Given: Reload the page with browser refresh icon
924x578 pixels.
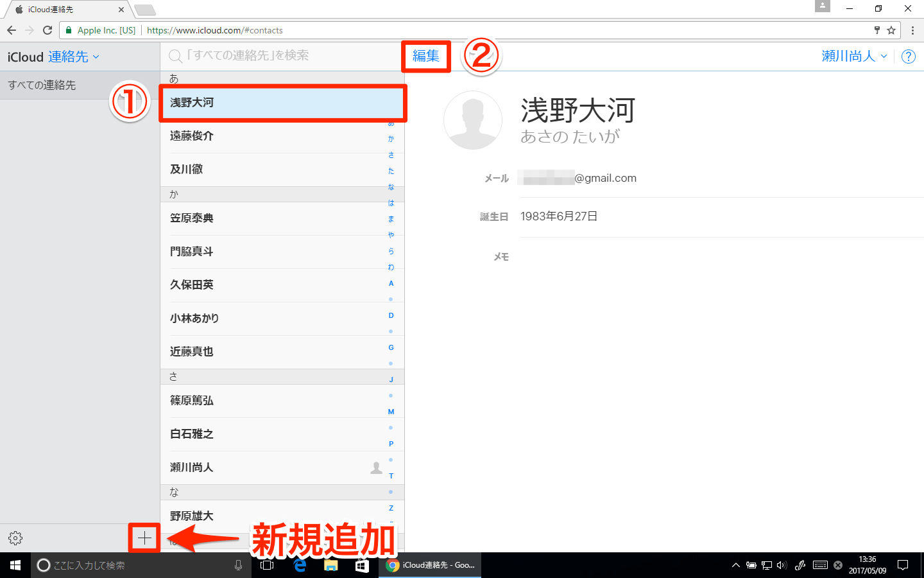Looking at the screenshot, I should (47, 30).
